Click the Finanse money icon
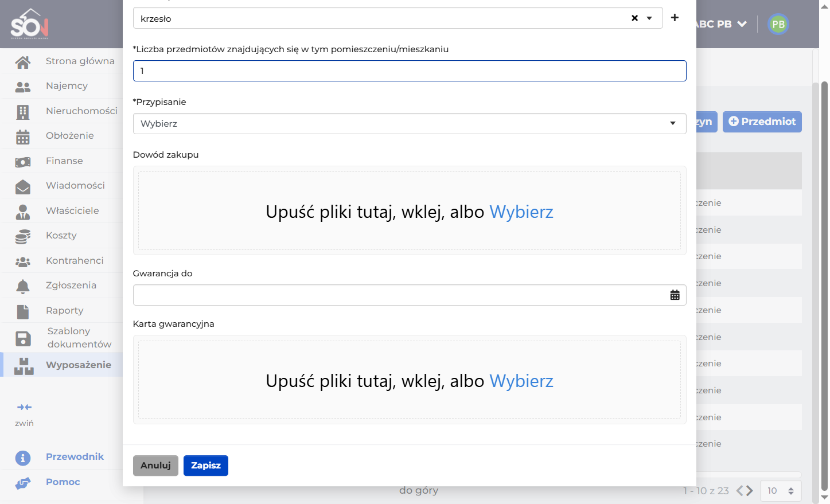Image resolution: width=830 pixels, height=504 pixels. coord(23,162)
